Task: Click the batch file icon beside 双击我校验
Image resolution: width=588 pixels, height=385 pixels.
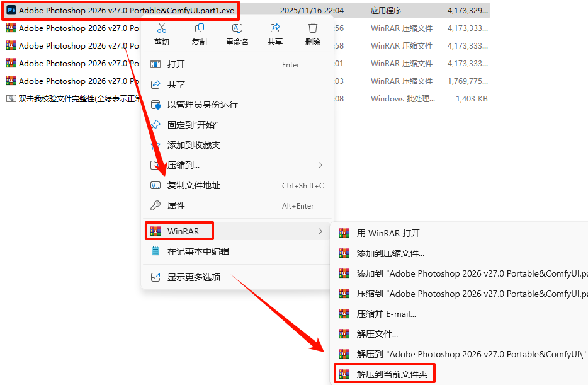Action: click(11, 99)
